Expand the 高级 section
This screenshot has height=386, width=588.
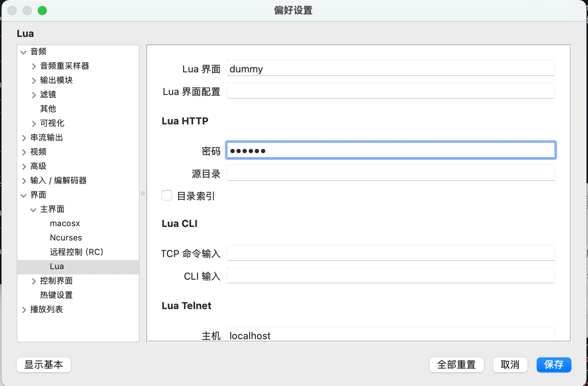point(24,166)
